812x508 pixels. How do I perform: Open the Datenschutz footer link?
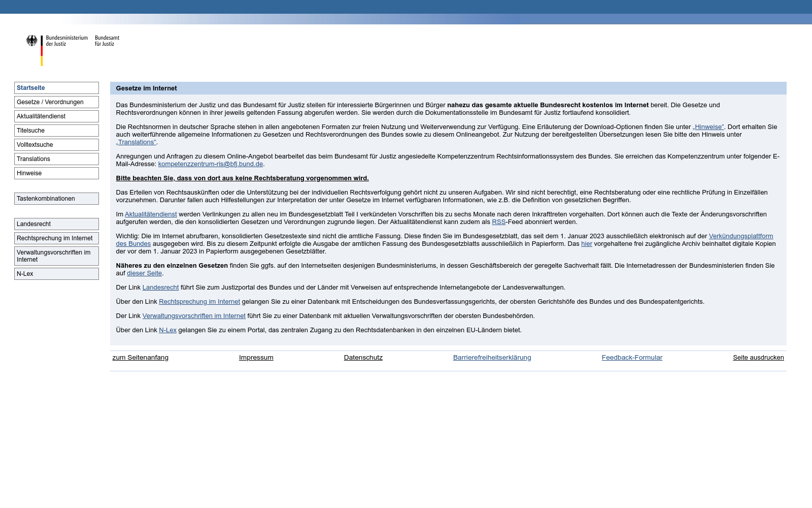tap(363, 358)
